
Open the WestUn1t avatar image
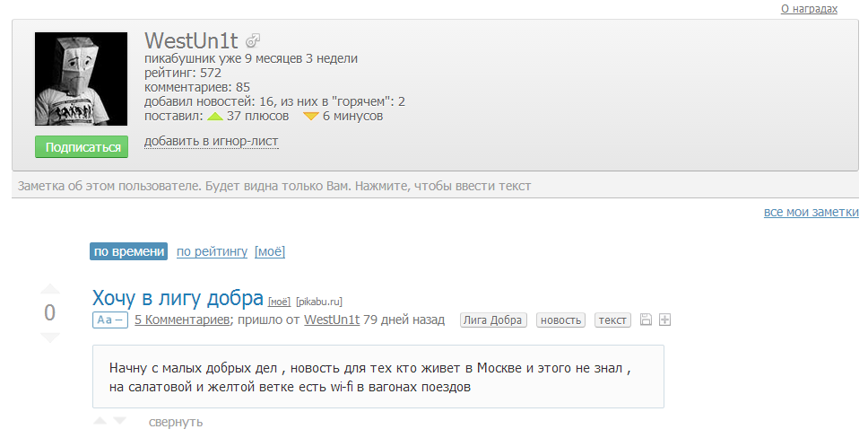click(x=81, y=79)
